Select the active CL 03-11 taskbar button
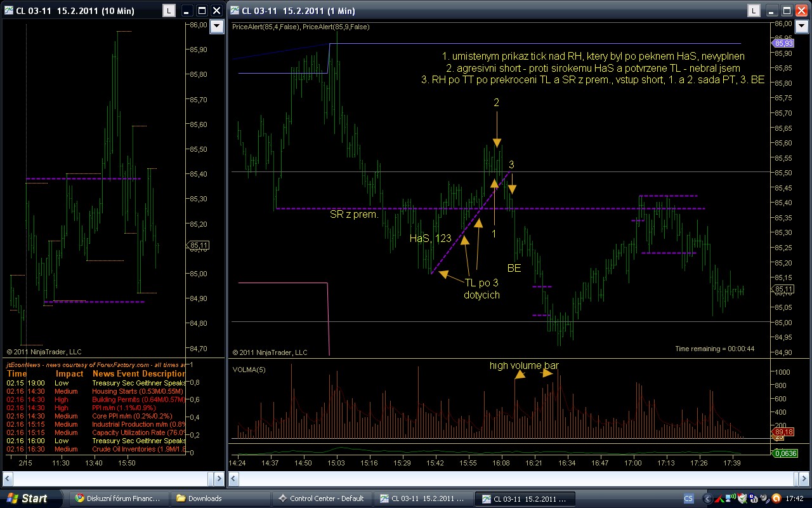Image resolution: width=812 pixels, height=508 pixels. pyautogui.click(x=527, y=498)
